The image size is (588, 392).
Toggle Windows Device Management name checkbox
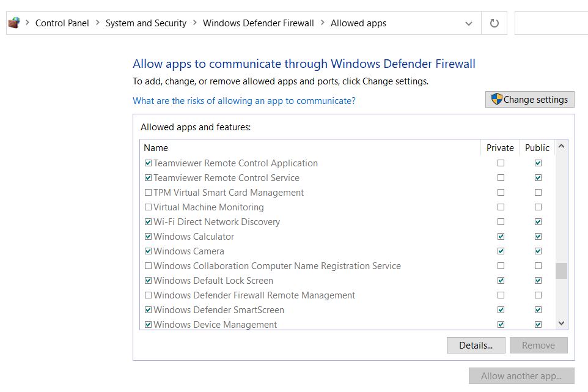pyautogui.click(x=148, y=325)
